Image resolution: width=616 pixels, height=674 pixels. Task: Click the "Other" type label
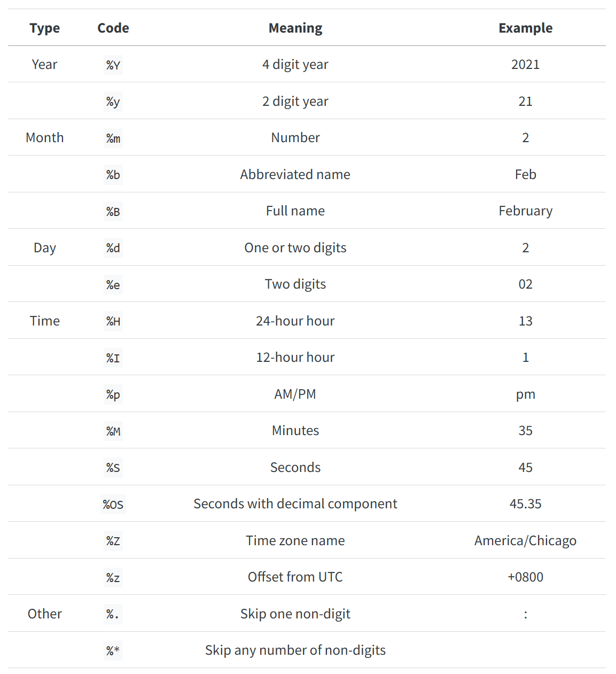coord(45,614)
